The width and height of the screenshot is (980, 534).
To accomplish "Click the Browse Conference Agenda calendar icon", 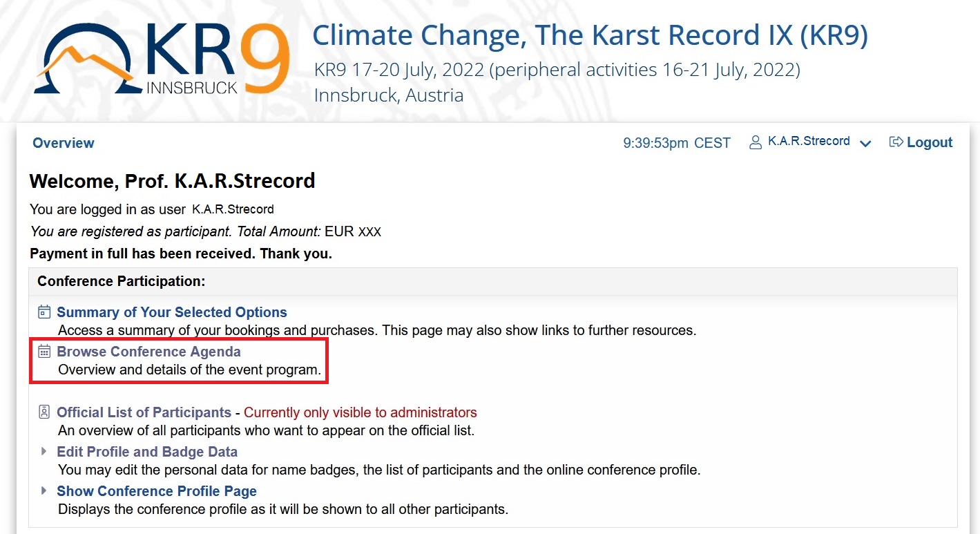I will coord(44,352).
